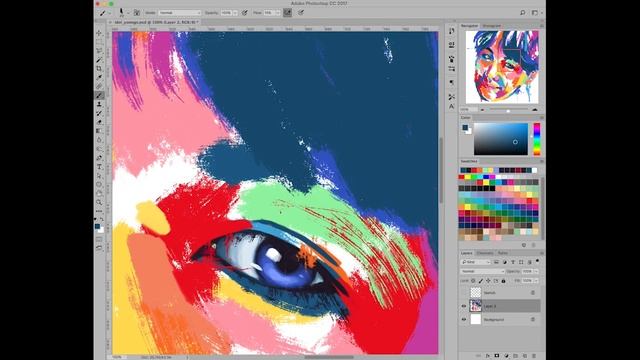This screenshot has width=640, height=360.
Task: Toggle pressure for opacity button
Action: click(245, 13)
